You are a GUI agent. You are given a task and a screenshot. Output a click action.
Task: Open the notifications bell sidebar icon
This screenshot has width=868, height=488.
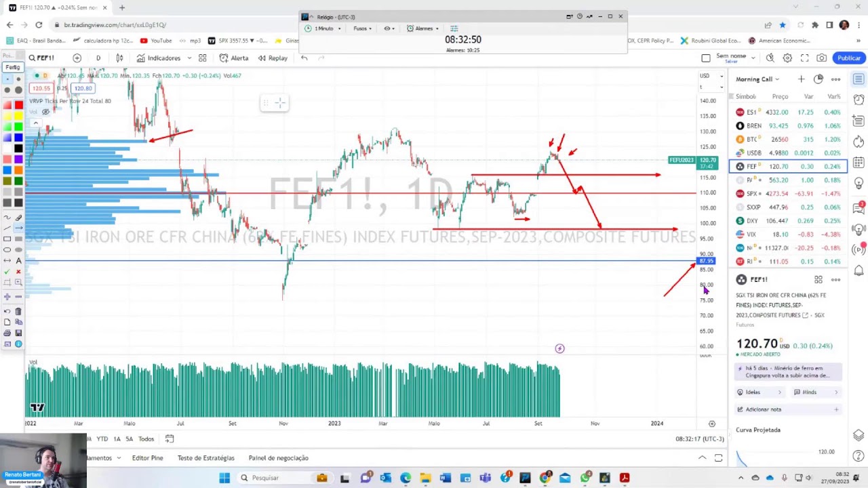(x=859, y=270)
